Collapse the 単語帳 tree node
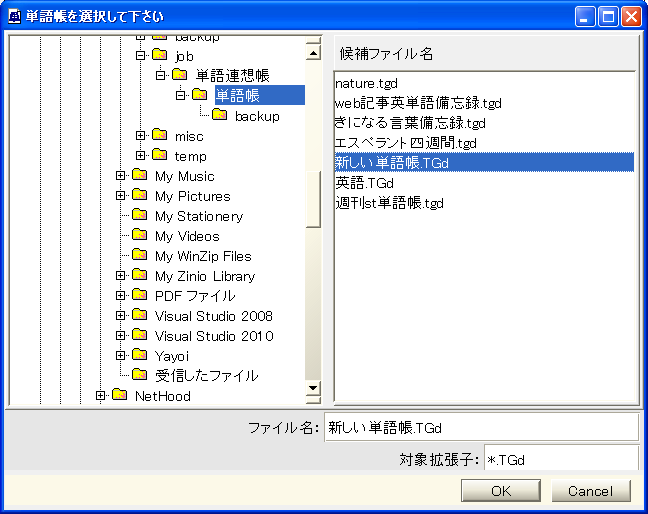Screen dimensions: 648x514 pyautogui.click(x=181, y=95)
